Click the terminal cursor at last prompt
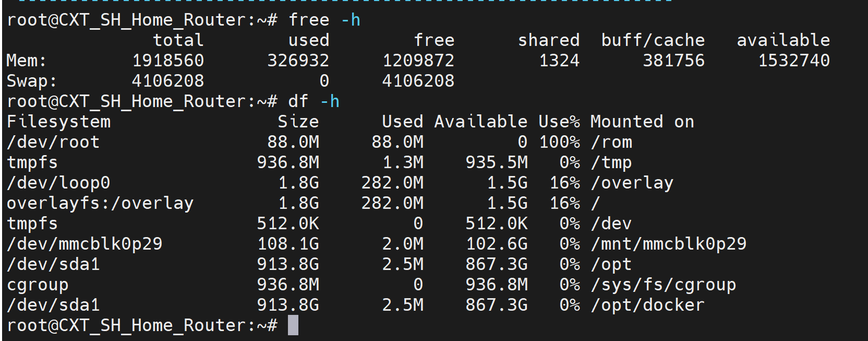This screenshot has height=341, width=868. point(293,325)
